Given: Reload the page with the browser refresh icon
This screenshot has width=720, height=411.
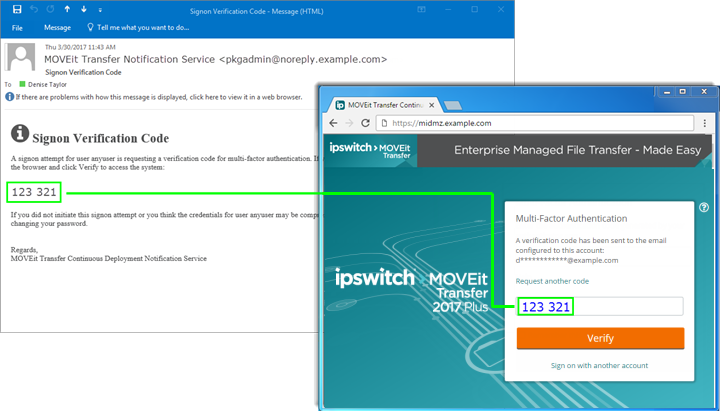Looking at the screenshot, I should [367, 124].
